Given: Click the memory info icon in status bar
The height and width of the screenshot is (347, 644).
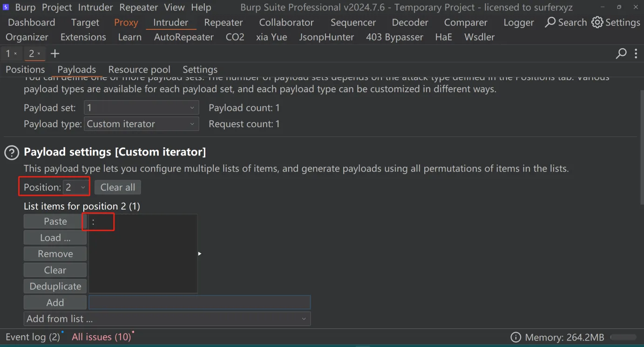Looking at the screenshot, I should coord(515,337).
